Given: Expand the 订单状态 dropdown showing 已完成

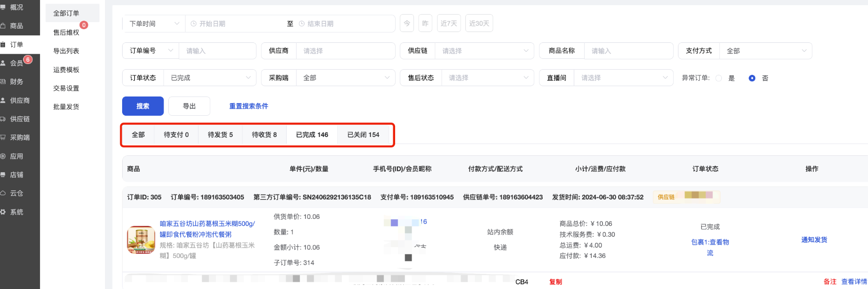Looking at the screenshot, I should (209, 78).
